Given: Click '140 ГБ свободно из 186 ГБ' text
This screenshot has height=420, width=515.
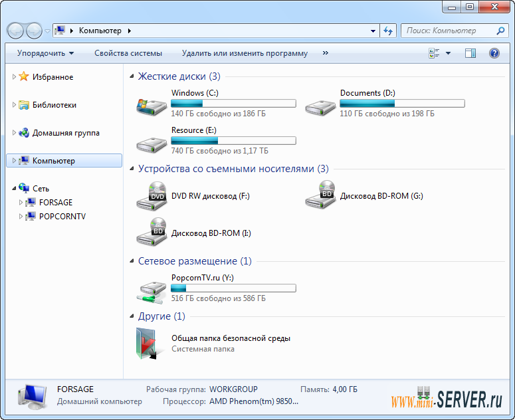Looking at the screenshot, I should (x=219, y=114).
